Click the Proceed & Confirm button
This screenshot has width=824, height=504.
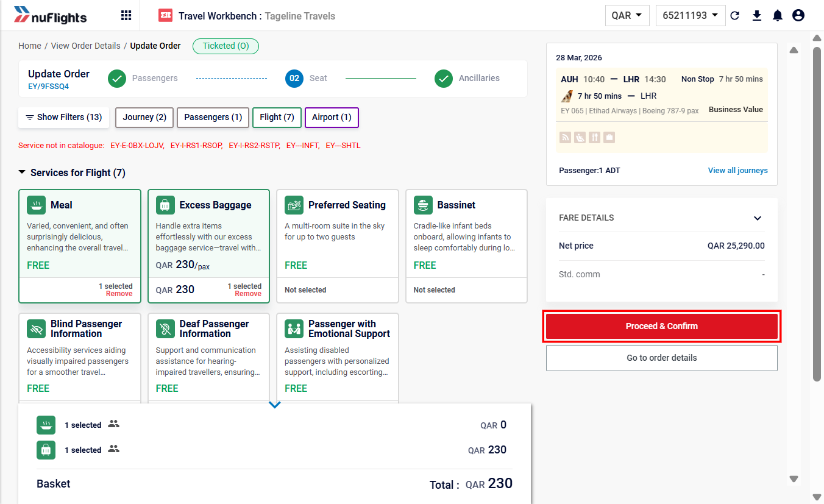pos(662,326)
